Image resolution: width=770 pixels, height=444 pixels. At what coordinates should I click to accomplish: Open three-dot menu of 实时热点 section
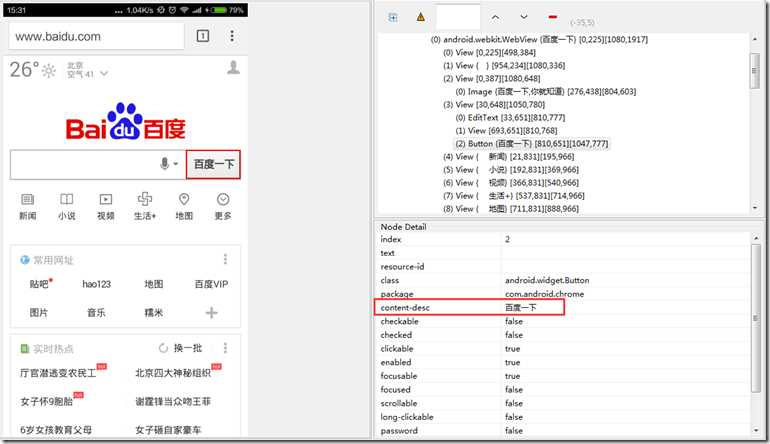[x=225, y=348]
